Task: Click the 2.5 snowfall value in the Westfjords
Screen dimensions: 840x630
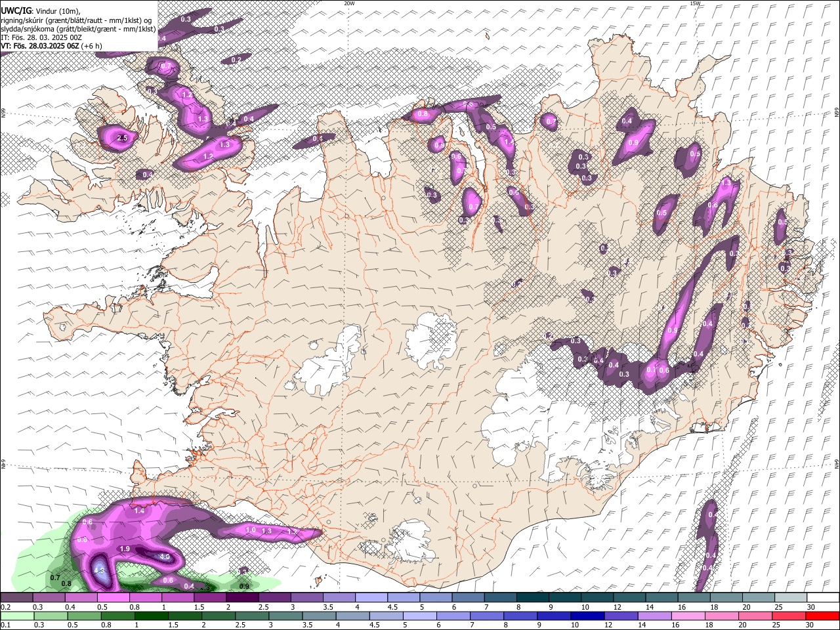Action: (x=122, y=138)
